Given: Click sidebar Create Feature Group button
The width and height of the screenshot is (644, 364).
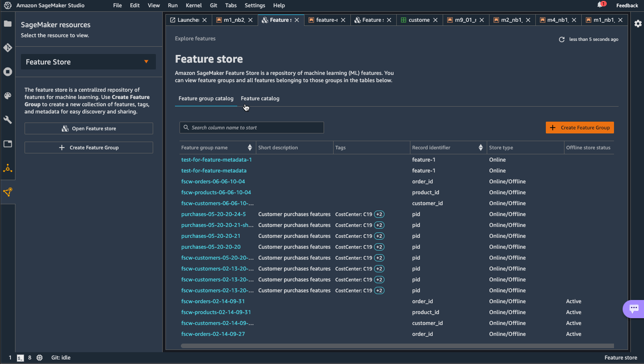Looking at the screenshot, I should coord(89,148).
